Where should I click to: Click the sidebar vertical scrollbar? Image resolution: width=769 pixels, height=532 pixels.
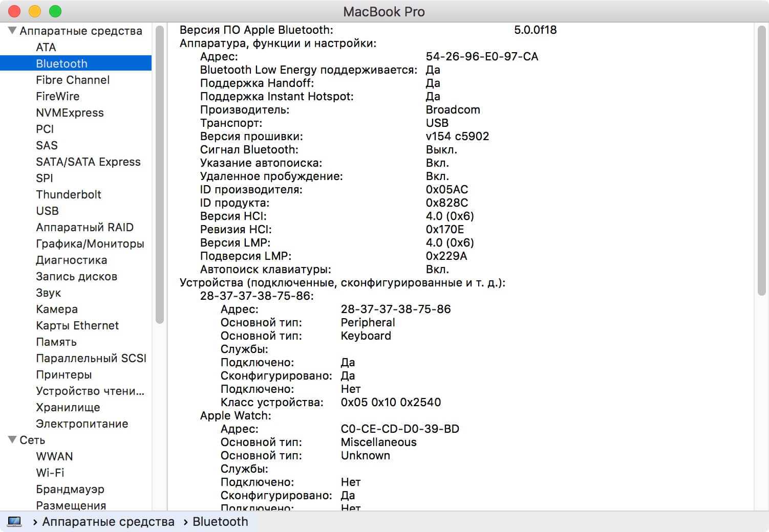(159, 174)
